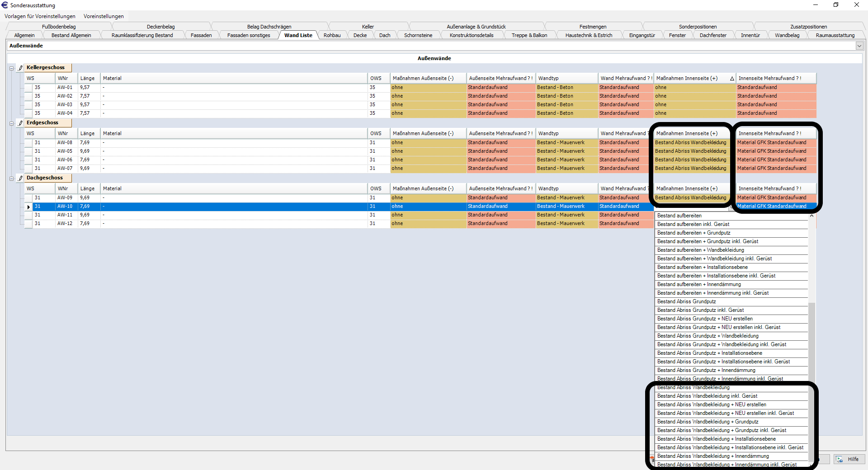Click the row selector arrow for AW-10
Screen dimensions: 868x470
[x=28, y=207]
